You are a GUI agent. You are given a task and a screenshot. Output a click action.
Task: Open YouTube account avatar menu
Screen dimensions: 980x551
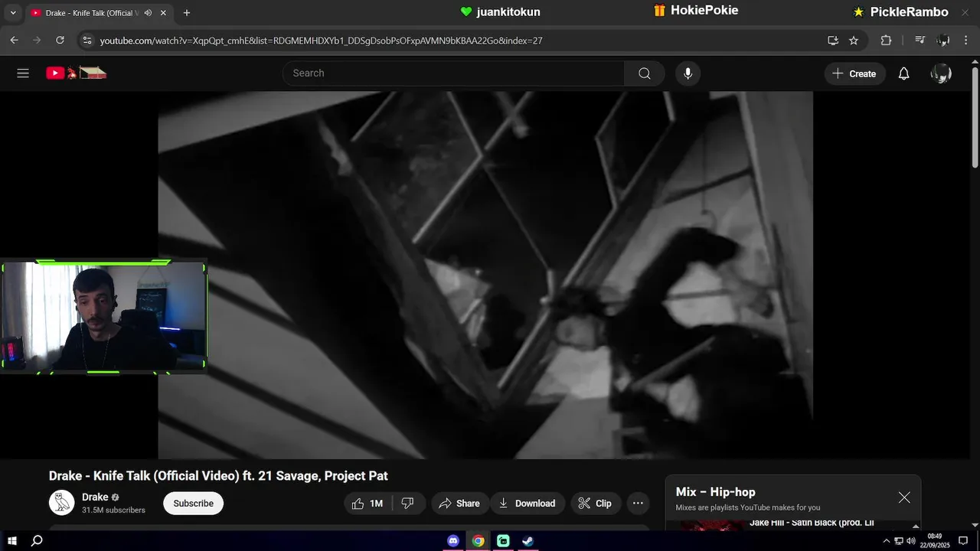coord(941,73)
